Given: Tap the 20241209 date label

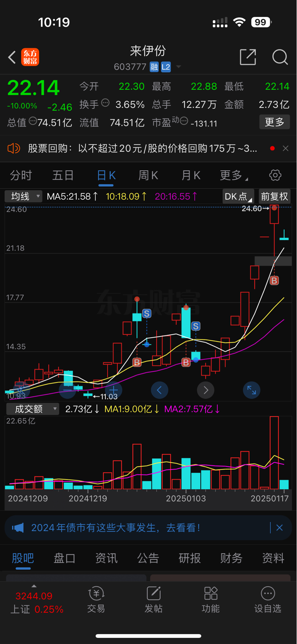Looking at the screenshot, I should pos(28,499).
